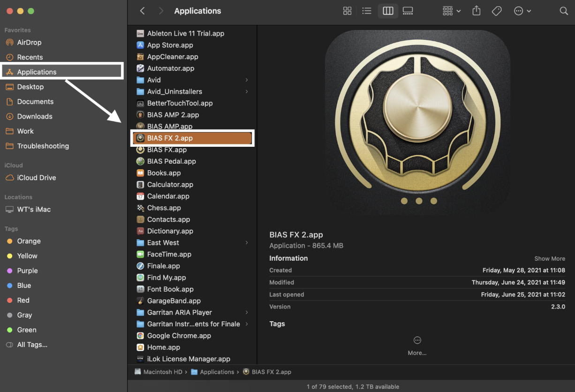This screenshot has width=575, height=392.
Task: Switch to gallery view
Action: (x=408, y=11)
